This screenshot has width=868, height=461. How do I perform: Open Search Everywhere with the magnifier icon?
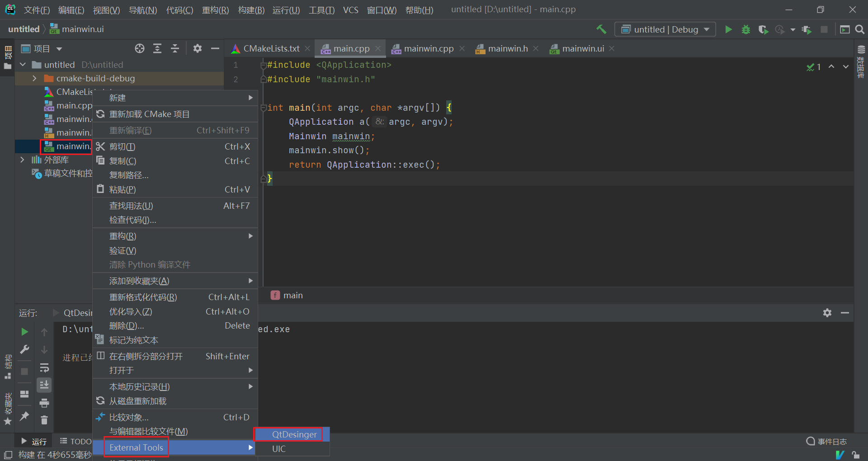[x=860, y=29]
